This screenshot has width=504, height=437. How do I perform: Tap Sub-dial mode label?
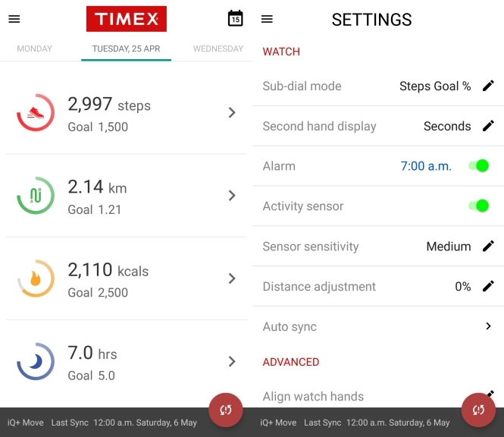coord(302,86)
